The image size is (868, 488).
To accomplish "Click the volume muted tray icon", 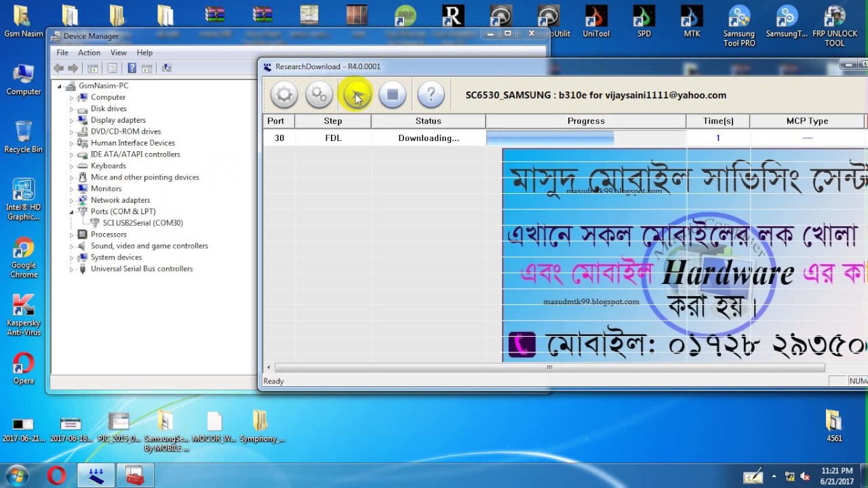I will (805, 476).
